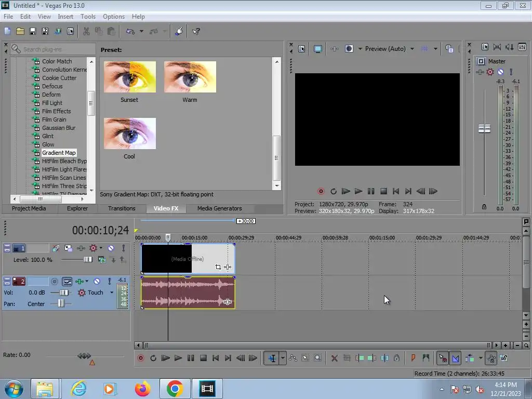The width and height of the screenshot is (532, 399).
Task: Click the Pan slider on audio track 2
Action: [x=61, y=303]
